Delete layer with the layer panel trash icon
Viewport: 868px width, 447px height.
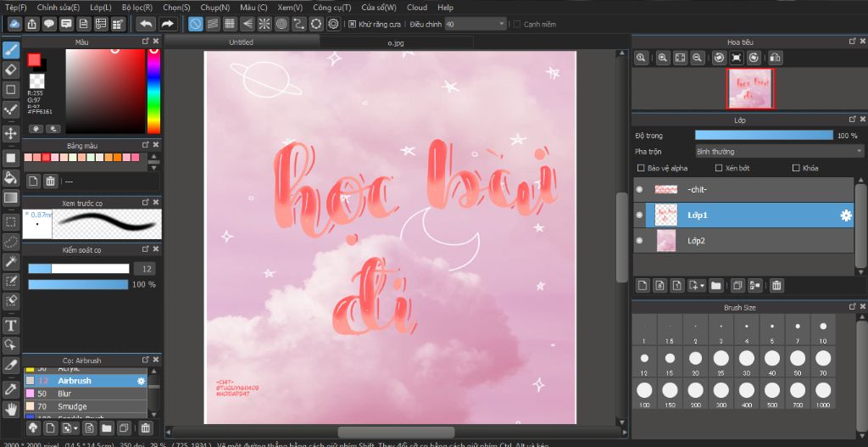click(x=776, y=285)
